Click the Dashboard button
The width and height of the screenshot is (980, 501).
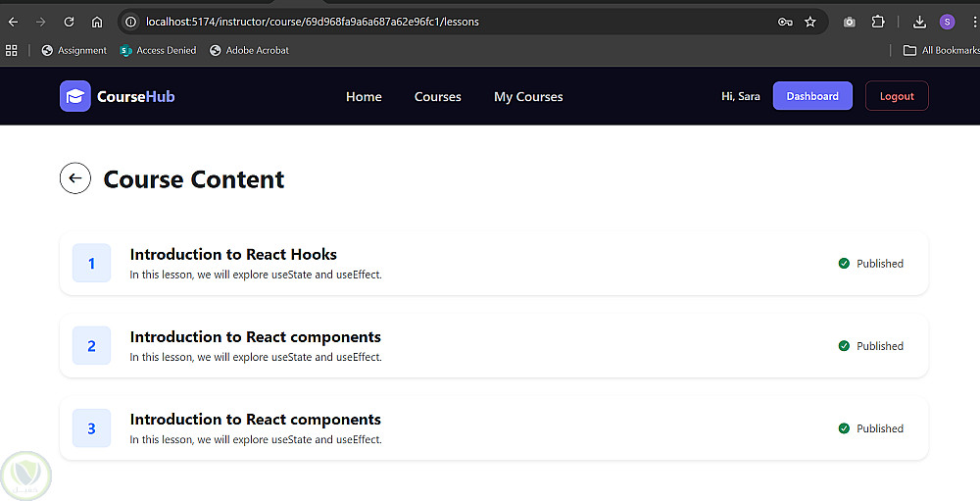[812, 96]
